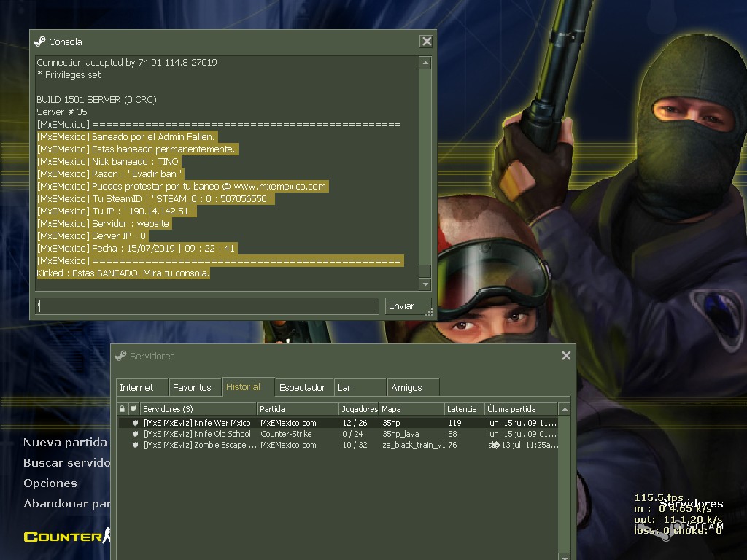Select the Nueva partida menu option
This screenshot has width=747, height=560.
point(65,443)
